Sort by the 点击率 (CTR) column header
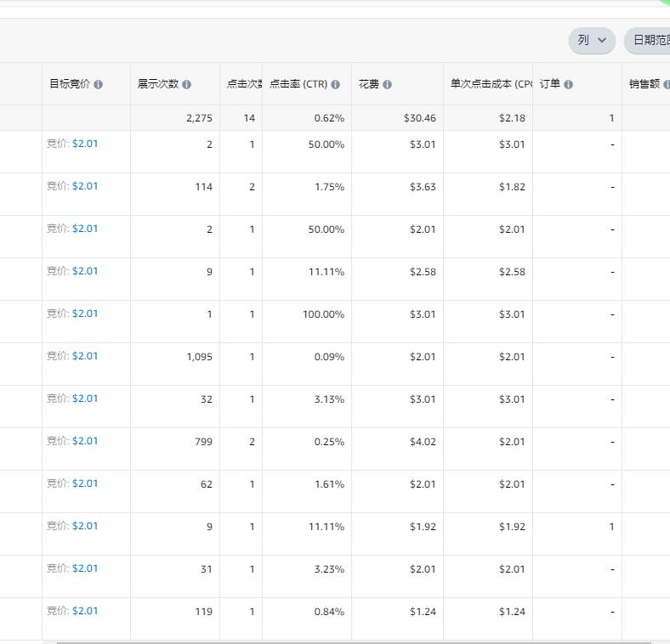This screenshot has width=670, height=644. [298, 84]
